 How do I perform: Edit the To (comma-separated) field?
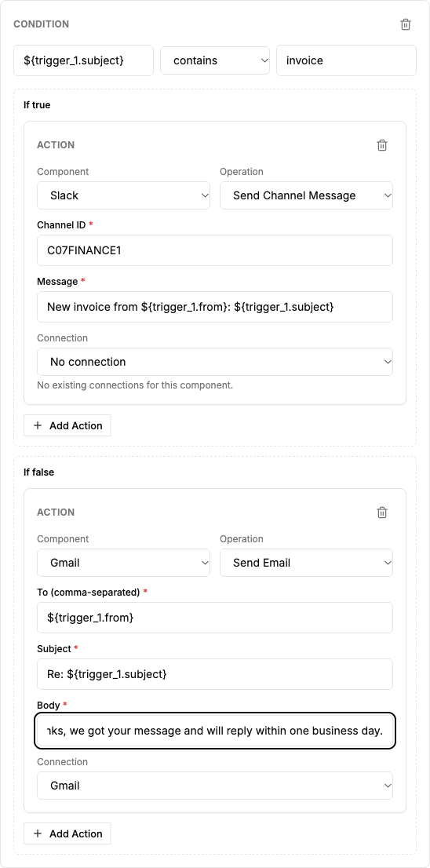tap(215, 618)
